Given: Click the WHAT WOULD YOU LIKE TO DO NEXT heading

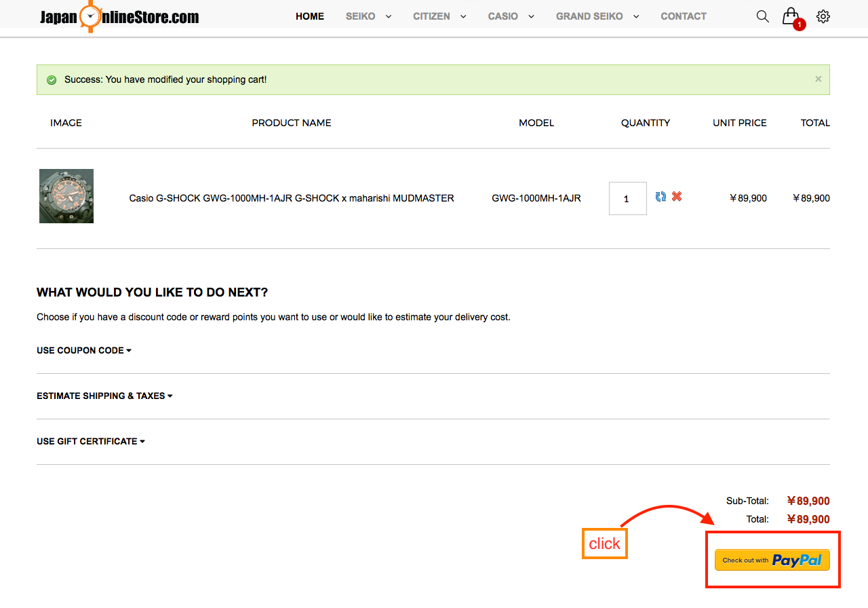Looking at the screenshot, I should (x=153, y=292).
